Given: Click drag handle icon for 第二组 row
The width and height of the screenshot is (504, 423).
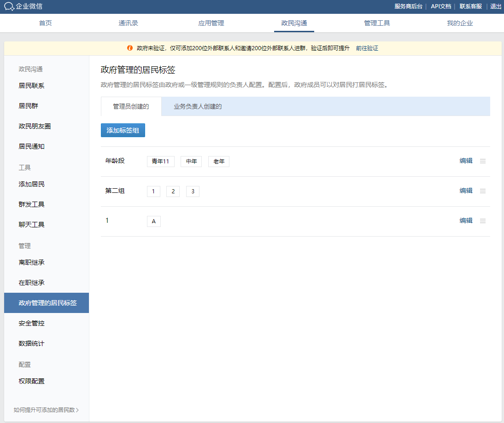Looking at the screenshot, I should click(x=483, y=191).
